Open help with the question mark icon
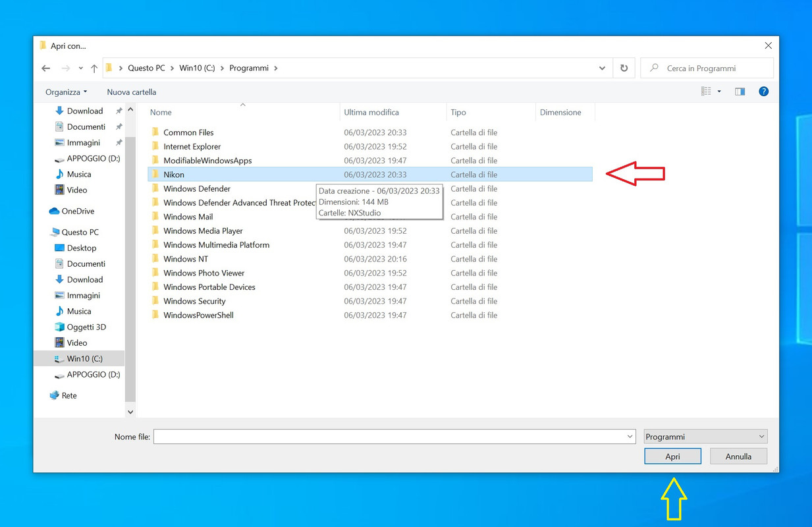 tap(764, 92)
